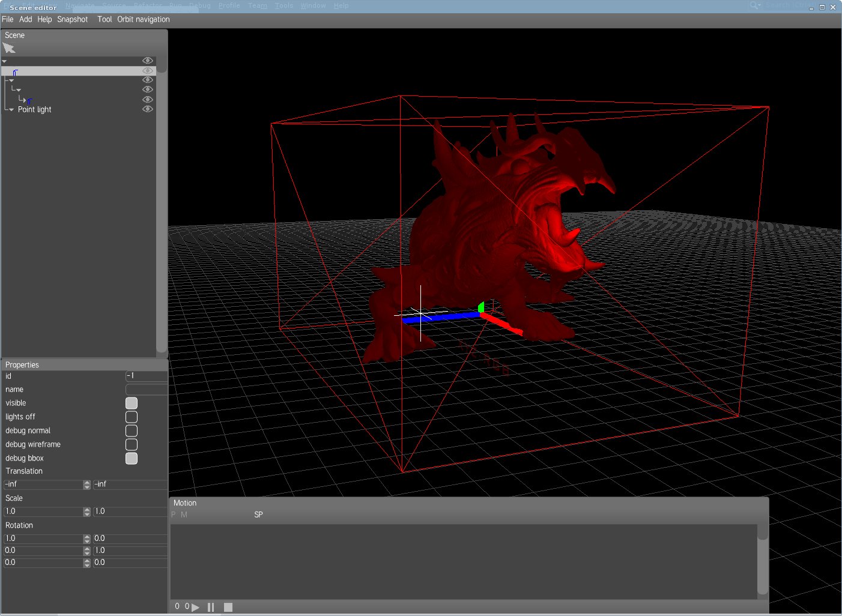The height and width of the screenshot is (616, 842).
Task: Open the Add menu
Action: [x=26, y=19]
